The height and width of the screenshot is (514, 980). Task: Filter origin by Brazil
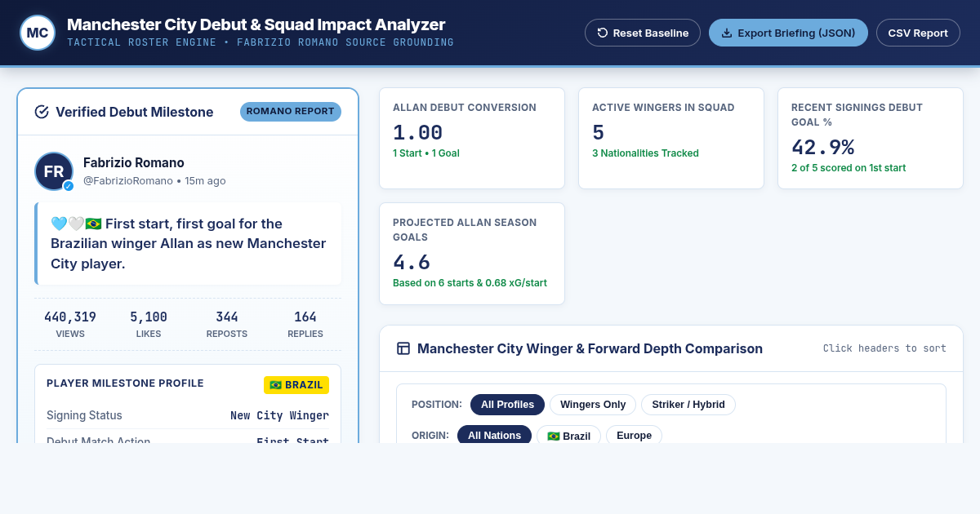[x=568, y=436]
